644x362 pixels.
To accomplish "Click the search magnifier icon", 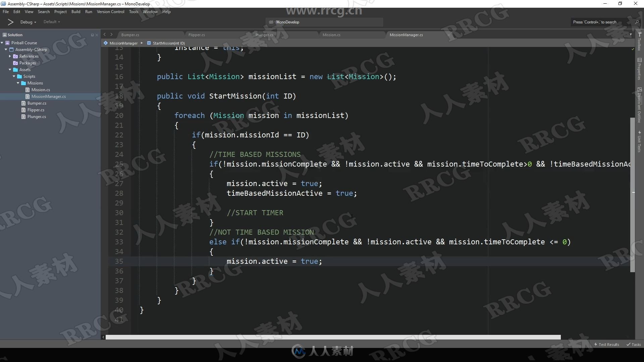I will click(x=637, y=22).
